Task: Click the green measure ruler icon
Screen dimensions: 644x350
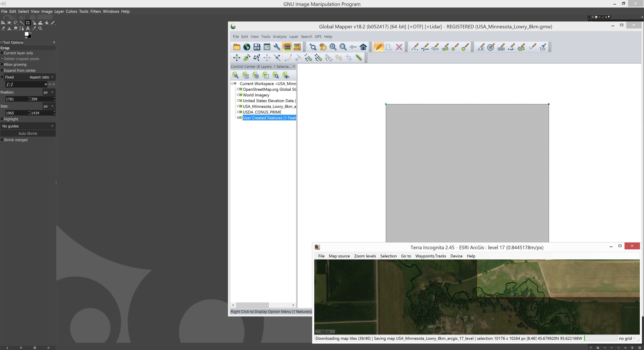Action: tap(359, 58)
